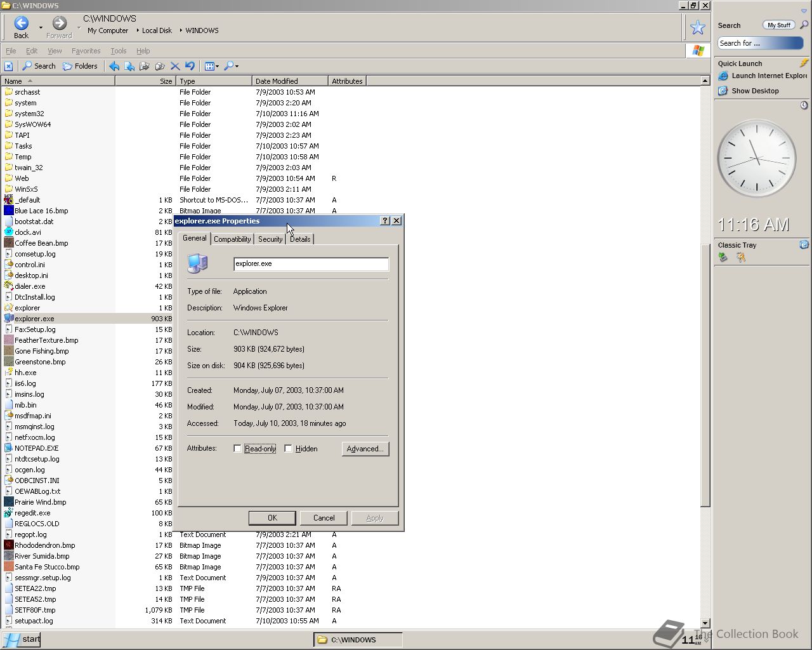Click Show Desktop in Quick Launch
This screenshot has height=650, width=812.
[x=749, y=91]
